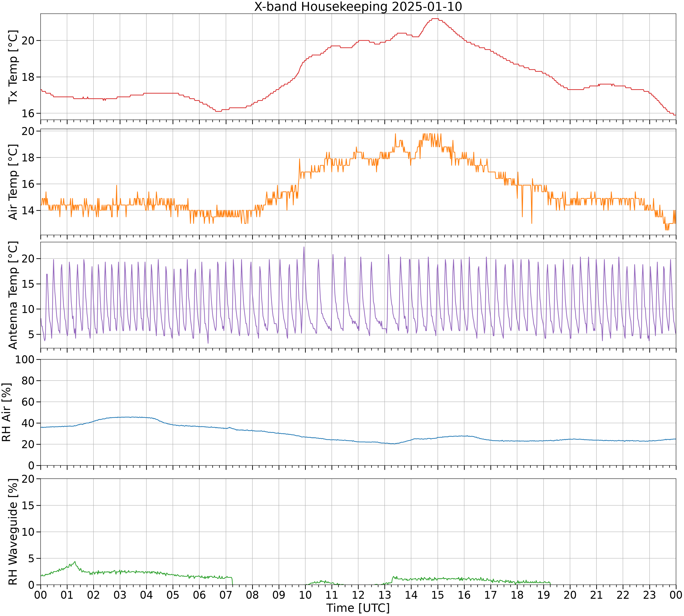
Task: Click the 03 hour tick label
Action: point(120,595)
